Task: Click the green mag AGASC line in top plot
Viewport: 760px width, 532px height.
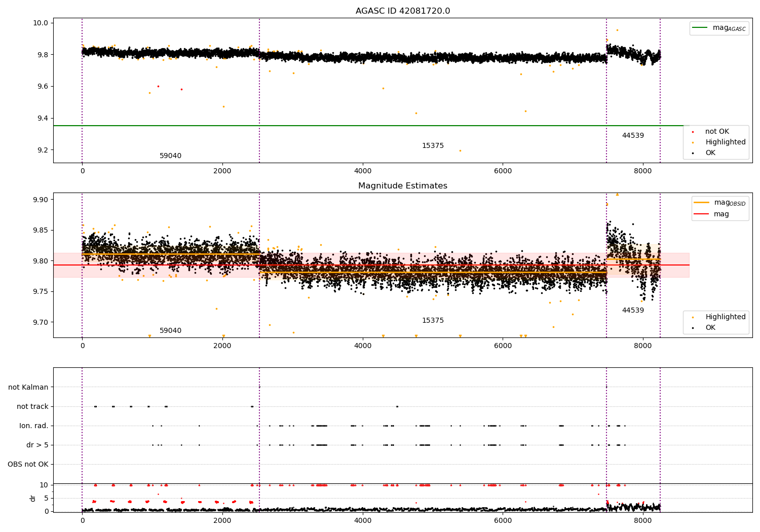Action: 371,126
